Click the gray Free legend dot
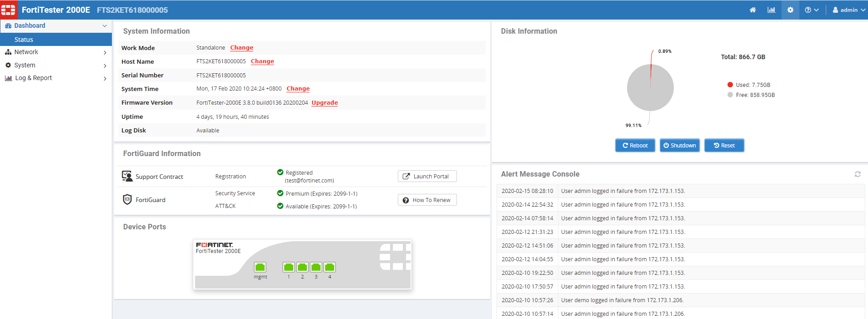Image resolution: width=868 pixels, height=319 pixels. pos(730,95)
